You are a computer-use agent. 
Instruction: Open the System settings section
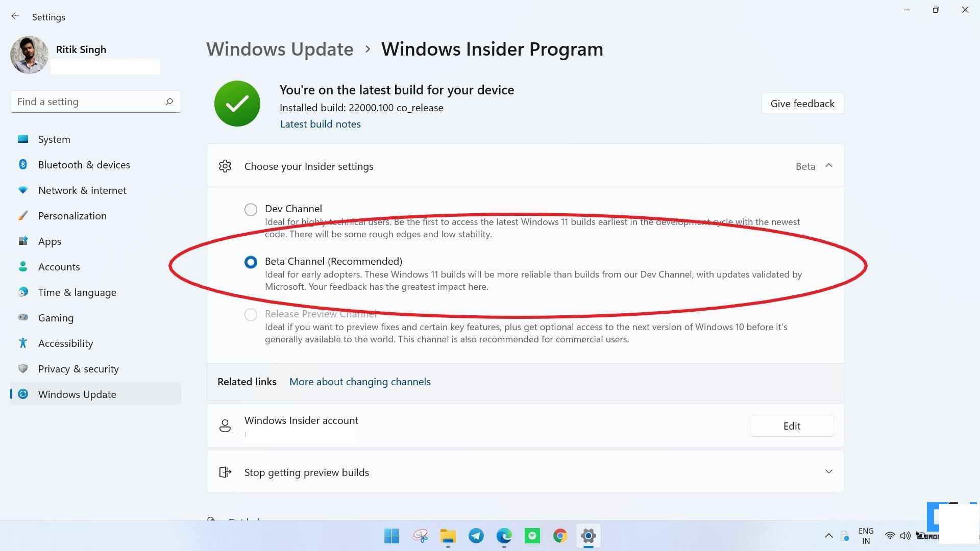54,139
